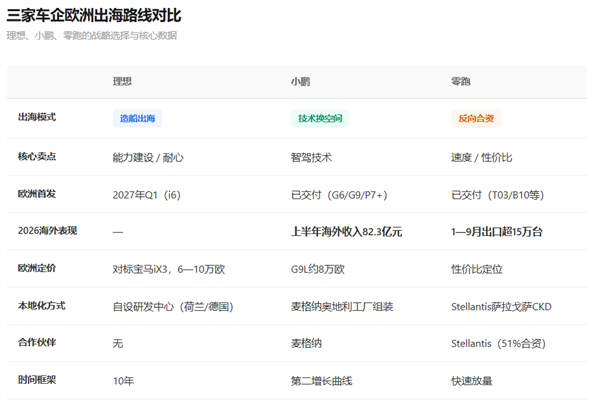
Task: Select the cell 能力建设 / 耐心
Action: (x=148, y=158)
